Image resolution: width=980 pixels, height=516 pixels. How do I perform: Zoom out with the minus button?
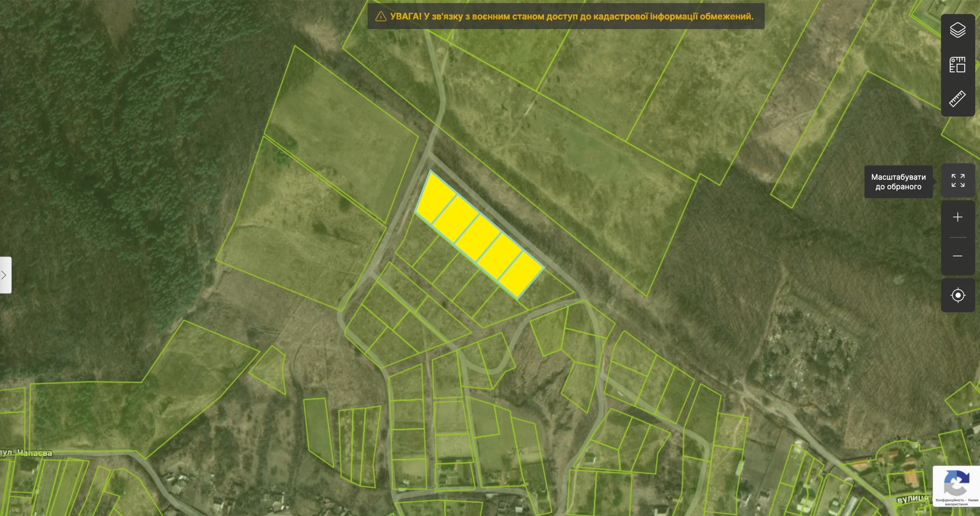pos(958,256)
